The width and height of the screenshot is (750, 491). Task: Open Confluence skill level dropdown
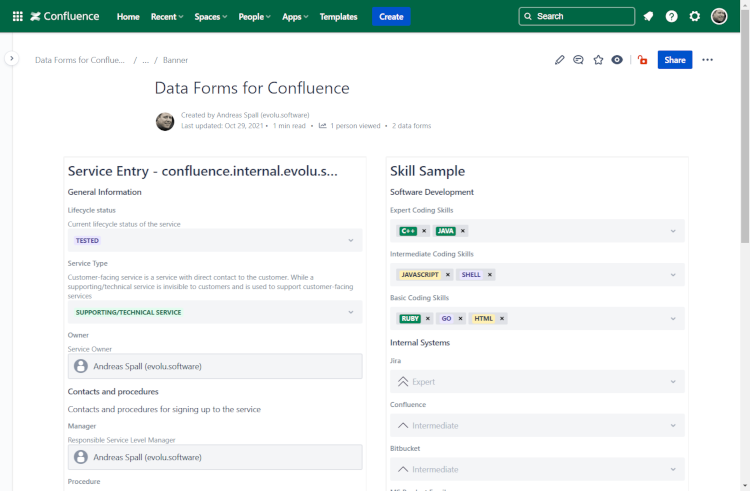[537, 426]
